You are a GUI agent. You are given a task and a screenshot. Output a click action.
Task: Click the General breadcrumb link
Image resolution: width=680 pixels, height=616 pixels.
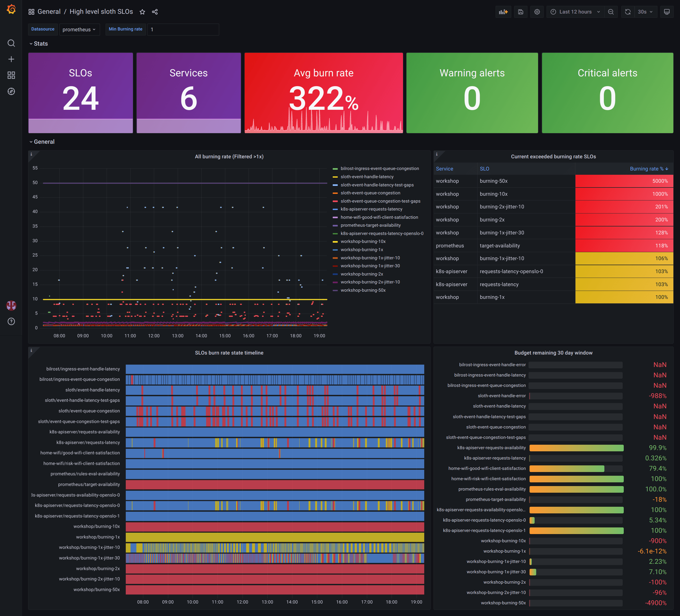pyautogui.click(x=49, y=12)
